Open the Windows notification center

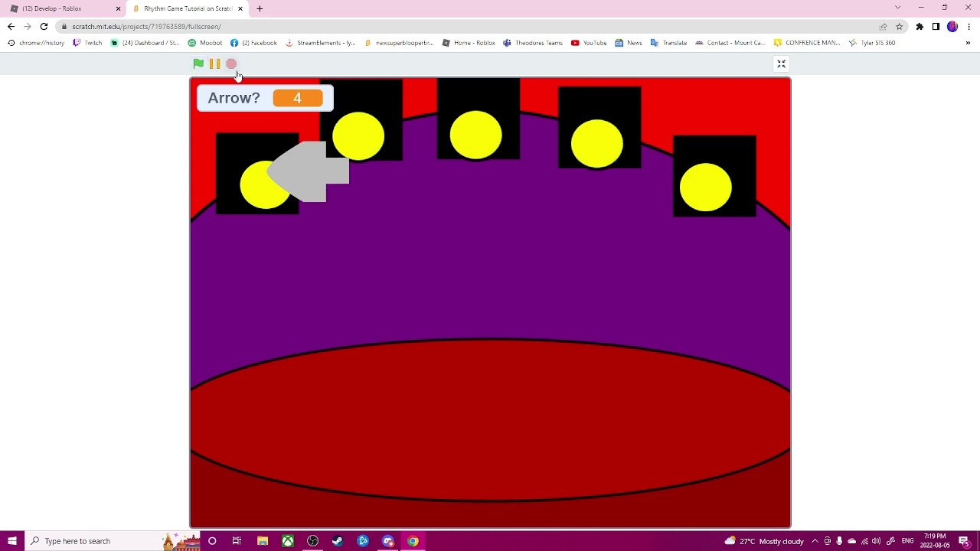click(964, 541)
